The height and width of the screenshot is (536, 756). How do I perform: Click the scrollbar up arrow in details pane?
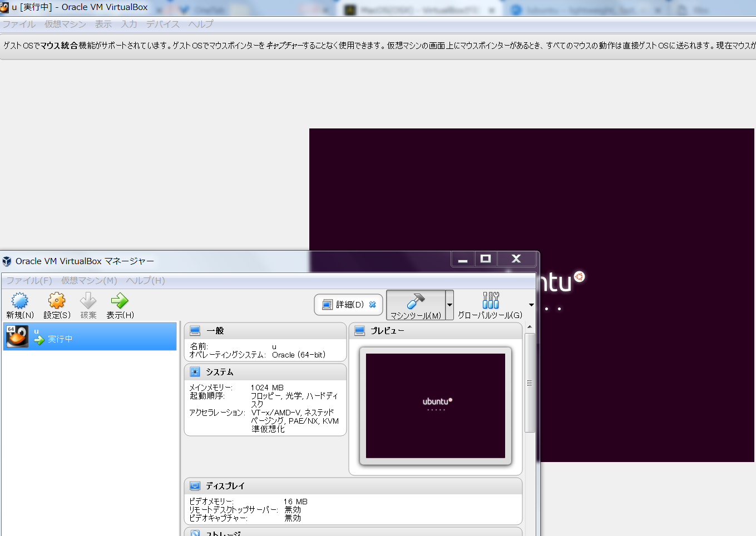(x=530, y=327)
